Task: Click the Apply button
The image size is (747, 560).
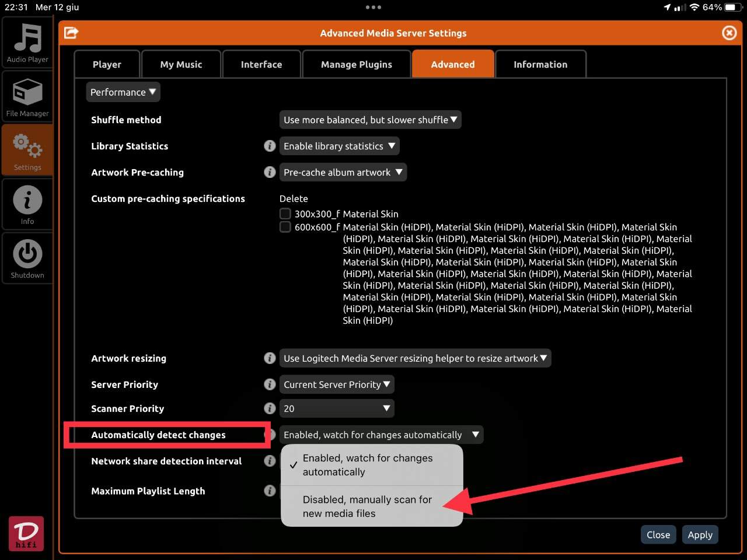Action: (x=700, y=534)
